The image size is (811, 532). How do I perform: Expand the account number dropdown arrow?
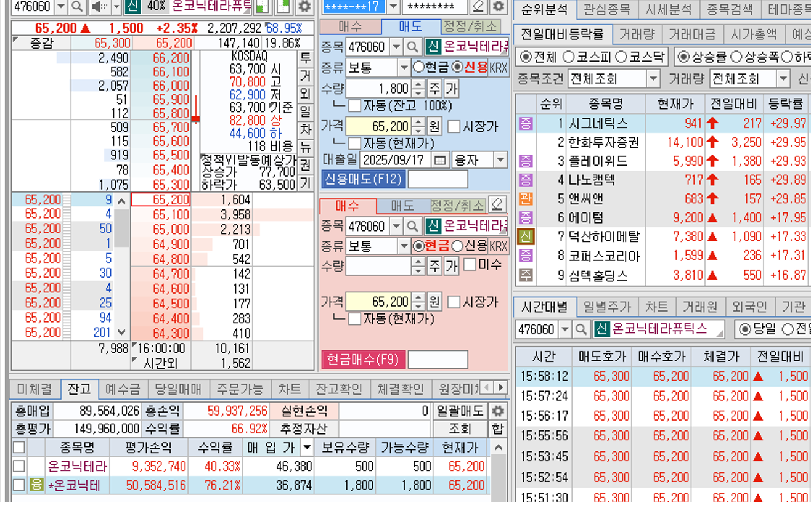tap(394, 7)
